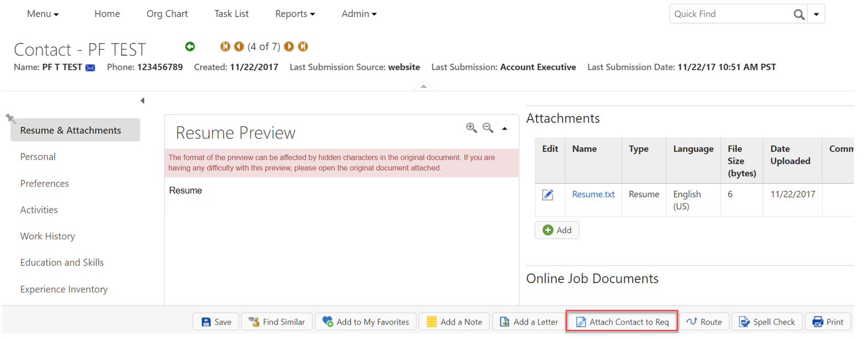Screen dimensions: 868x340
Task: Click the pin icon above the sidebar
Action: 10,118
